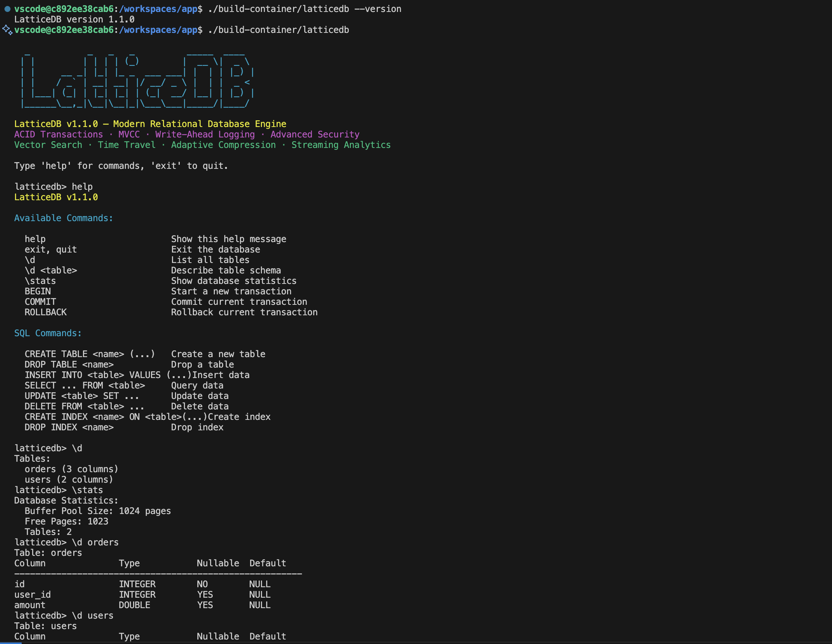Click the LatticeDB ASCII art logo
Image resolution: width=832 pixels, height=644 pixels.
(137, 81)
